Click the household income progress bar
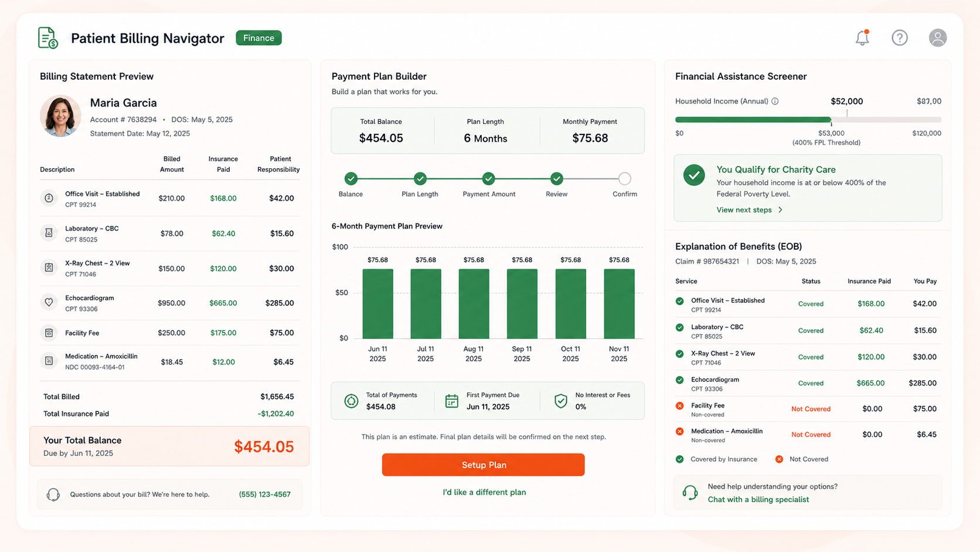This screenshot has width=980, height=552. tap(808, 120)
